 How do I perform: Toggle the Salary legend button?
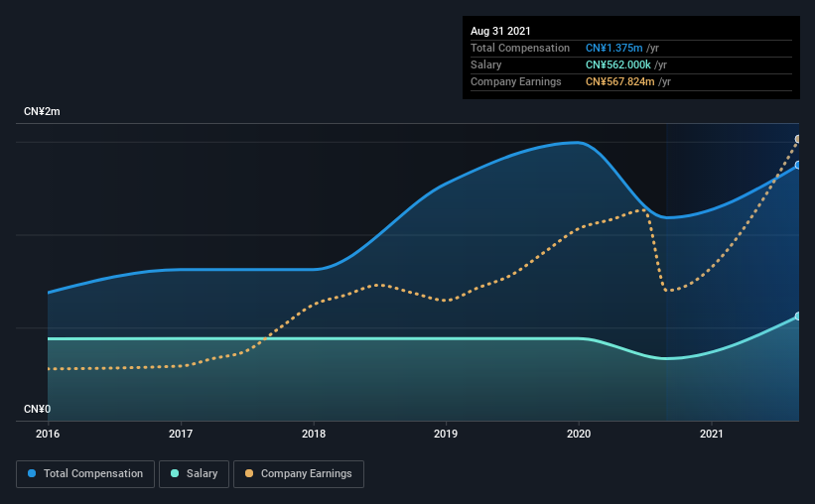pyautogui.click(x=194, y=474)
